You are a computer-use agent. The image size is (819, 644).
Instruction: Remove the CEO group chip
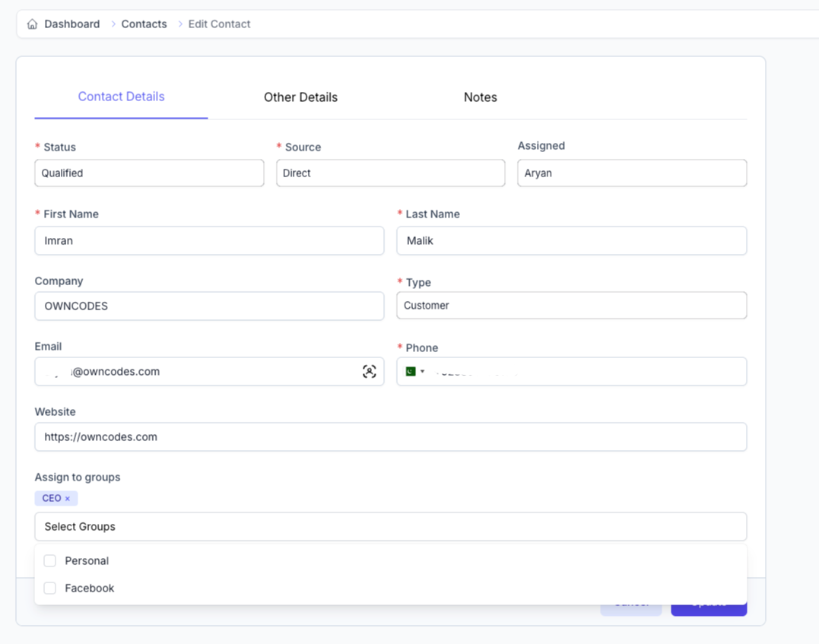click(x=69, y=498)
